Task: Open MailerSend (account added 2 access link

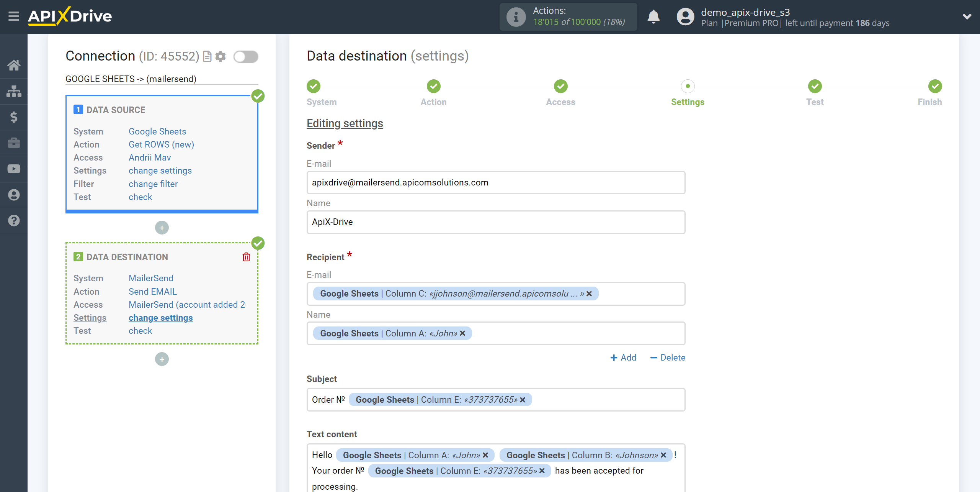Action: tap(187, 305)
